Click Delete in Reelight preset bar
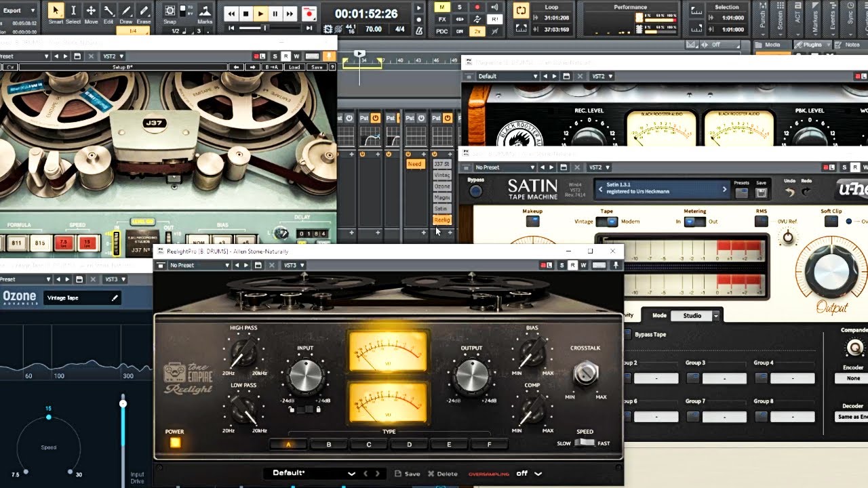Viewport: 868px width, 488px height. coord(443,474)
